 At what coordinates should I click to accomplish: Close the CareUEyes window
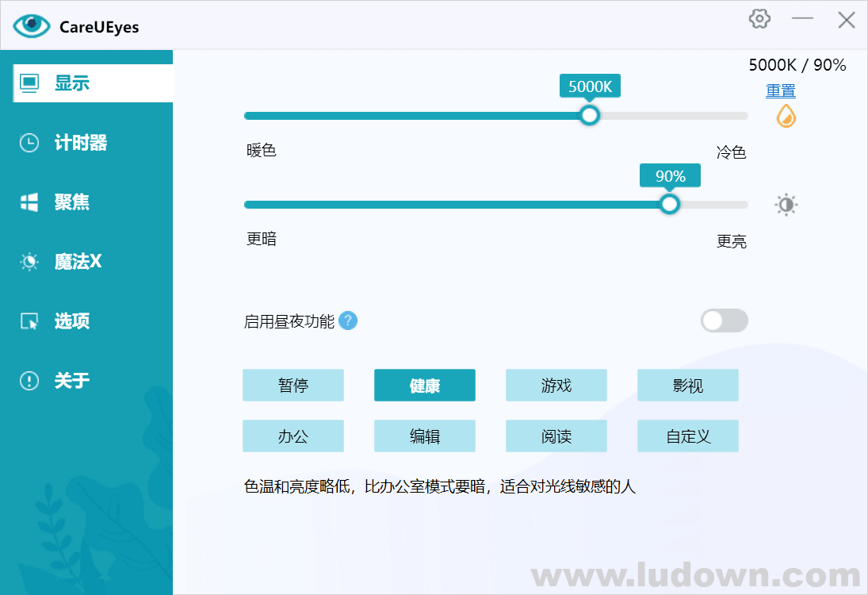(847, 20)
